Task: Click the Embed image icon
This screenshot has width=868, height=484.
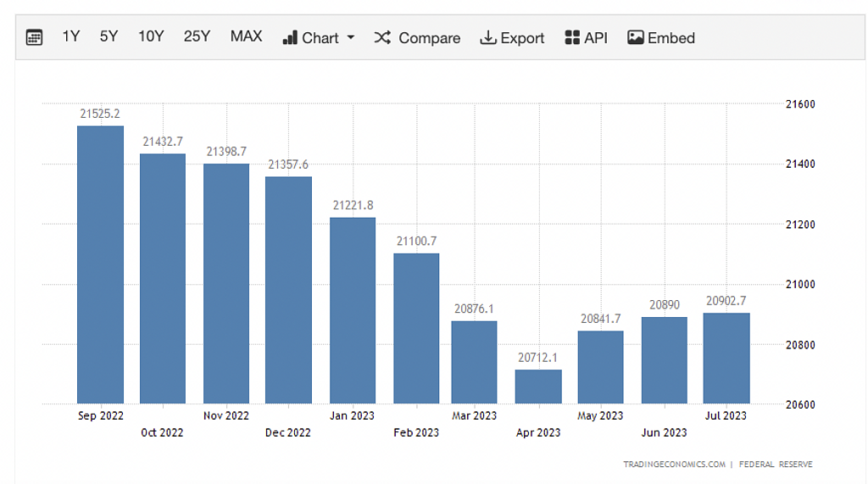Action: click(636, 37)
